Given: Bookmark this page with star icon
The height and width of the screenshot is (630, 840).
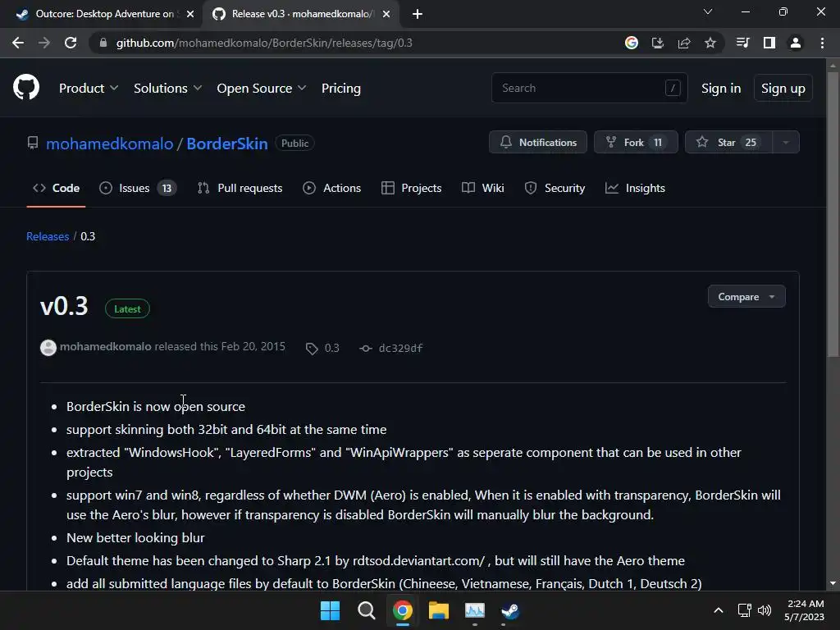Looking at the screenshot, I should [x=710, y=43].
